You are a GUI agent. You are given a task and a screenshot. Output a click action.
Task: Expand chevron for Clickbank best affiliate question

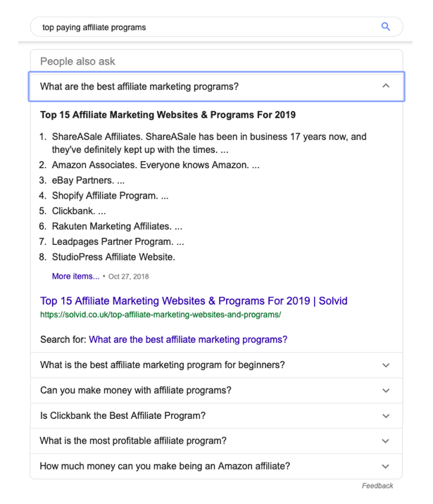(385, 416)
